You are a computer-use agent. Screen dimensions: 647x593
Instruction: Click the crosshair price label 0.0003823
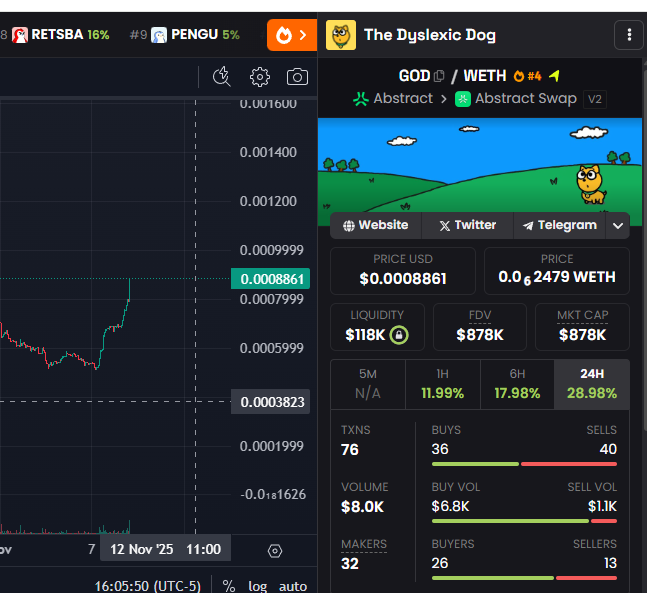[271, 402]
